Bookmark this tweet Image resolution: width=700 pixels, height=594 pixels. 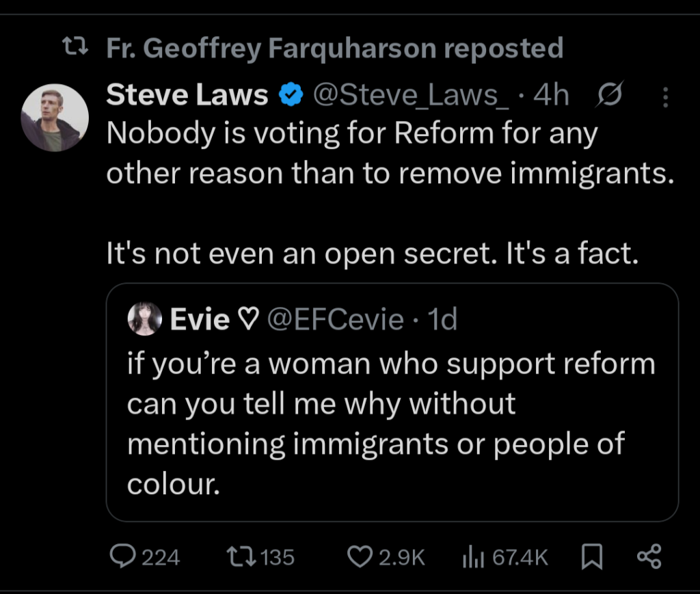click(x=591, y=558)
